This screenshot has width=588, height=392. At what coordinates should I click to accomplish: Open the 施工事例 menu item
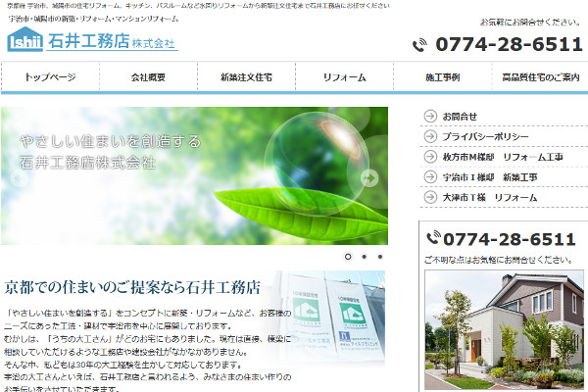click(443, 76)
